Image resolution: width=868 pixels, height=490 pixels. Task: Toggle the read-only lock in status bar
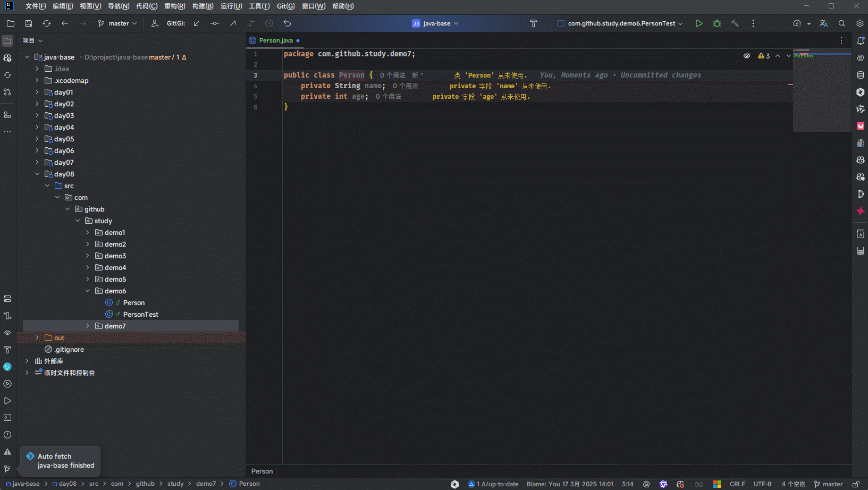click(856, 484)
